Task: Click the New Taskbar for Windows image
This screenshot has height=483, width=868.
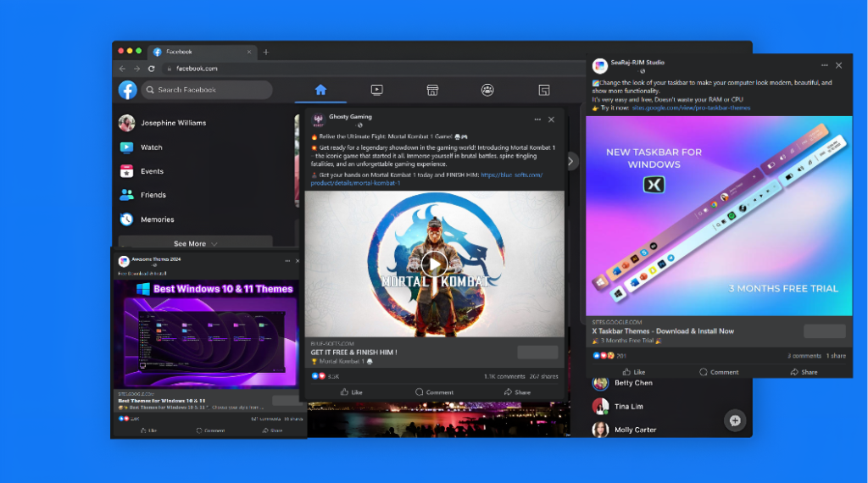Action: coord(719,216)
